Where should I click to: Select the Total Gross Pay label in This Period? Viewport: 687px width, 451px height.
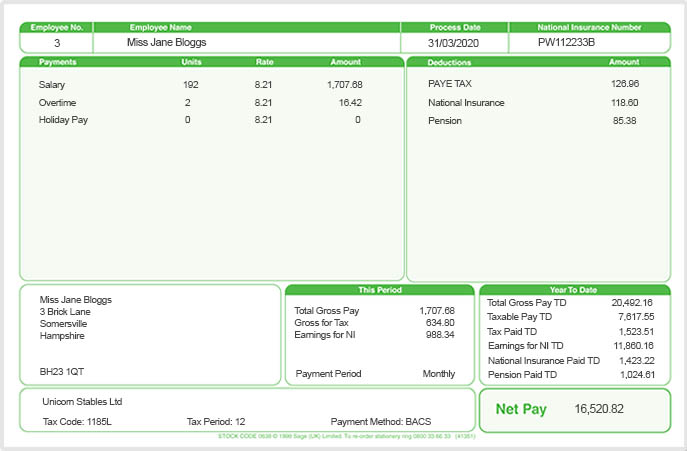coord(326,311)
